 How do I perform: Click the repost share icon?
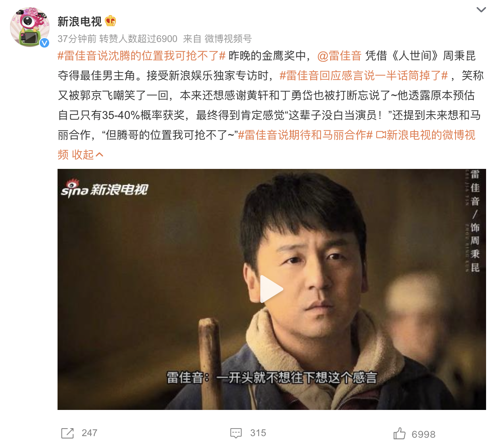click(67, 433)
